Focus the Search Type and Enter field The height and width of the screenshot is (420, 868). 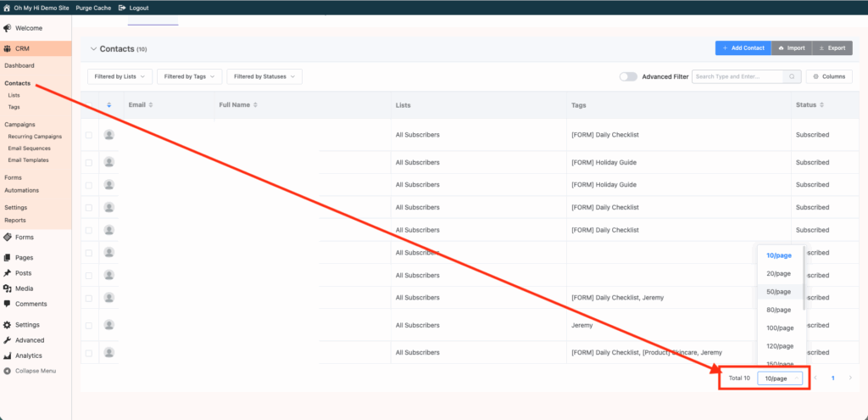pyautogui.click(x=736, y=76)
